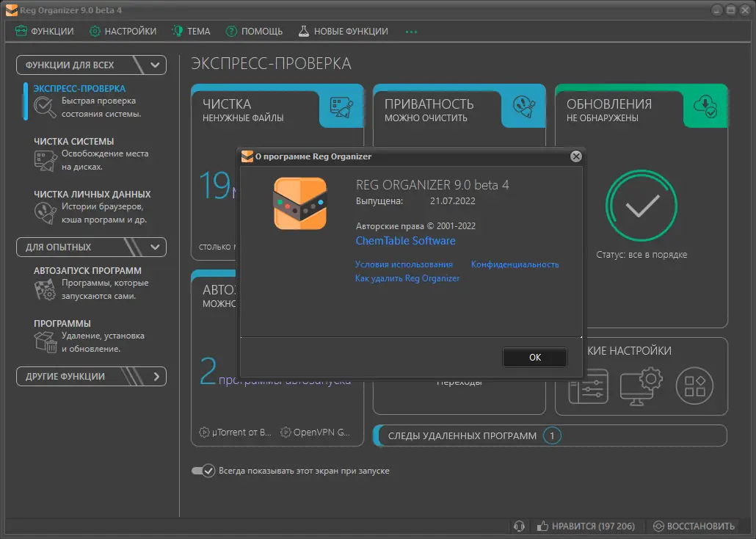This screenshot has height=539, width=756.
Task: Click the green checkmark status circle
Action: (641, 206)
